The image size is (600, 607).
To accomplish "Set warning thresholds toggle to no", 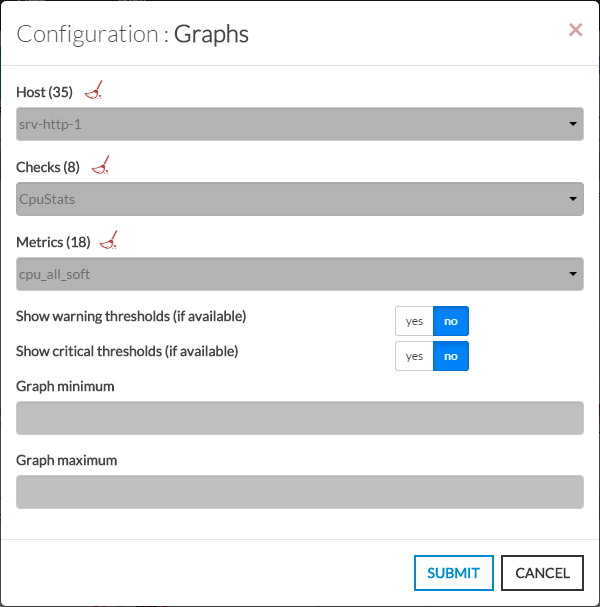I will click(x=451, y=321).
